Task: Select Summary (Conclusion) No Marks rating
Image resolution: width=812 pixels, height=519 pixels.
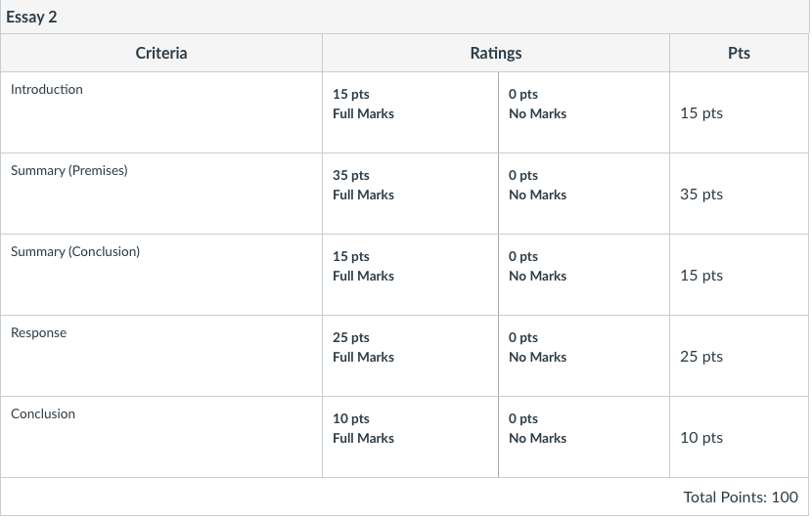Action: [584, 275]
